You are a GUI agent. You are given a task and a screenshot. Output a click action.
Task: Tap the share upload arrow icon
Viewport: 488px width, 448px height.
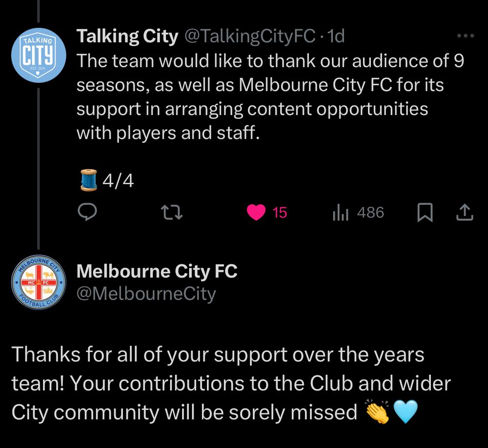tap(464, 213)
